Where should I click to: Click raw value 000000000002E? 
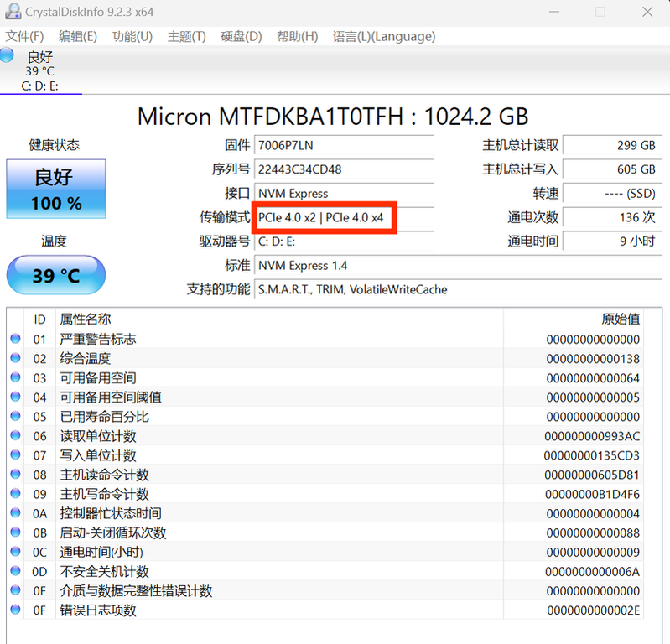click(x=594, y=610)
